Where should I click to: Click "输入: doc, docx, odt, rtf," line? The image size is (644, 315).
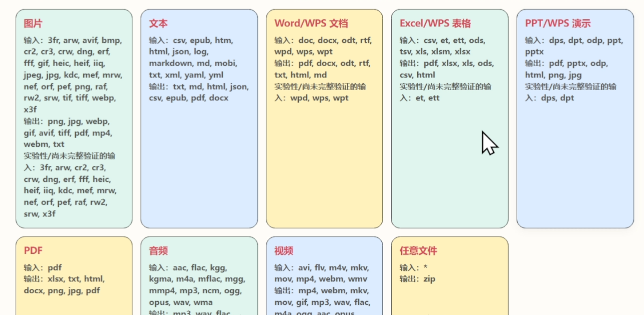323,40
